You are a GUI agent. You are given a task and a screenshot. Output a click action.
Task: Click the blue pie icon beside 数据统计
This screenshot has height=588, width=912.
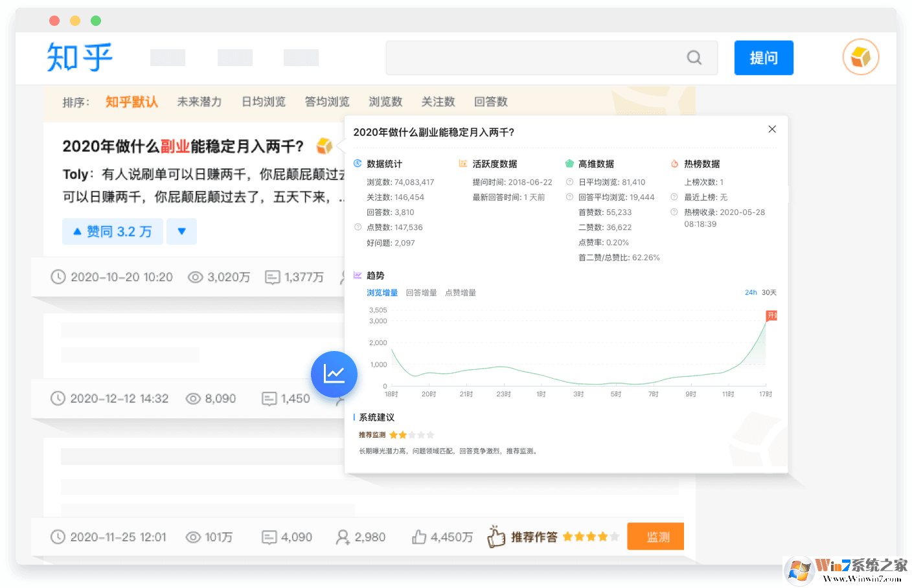358,163
